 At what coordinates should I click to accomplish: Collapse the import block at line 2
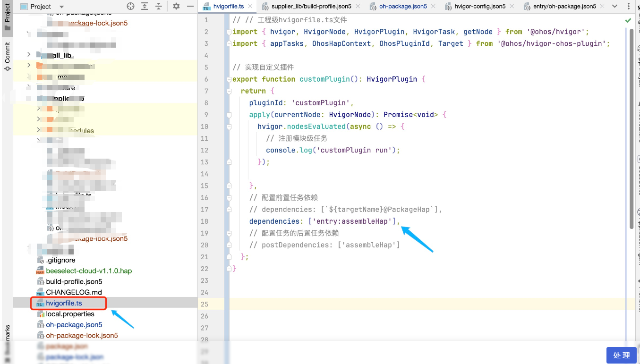tap(229, 32)
